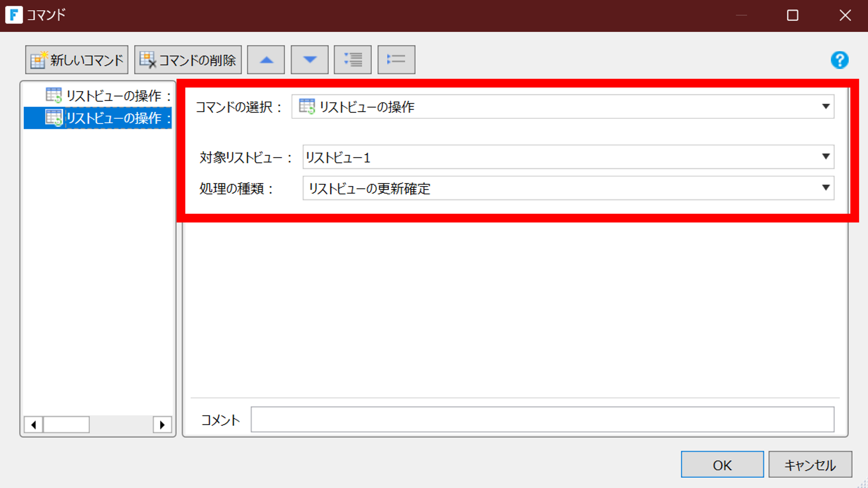Expand the 対象リストビュー dropdown showing リストビュー1

coord(568,157)
